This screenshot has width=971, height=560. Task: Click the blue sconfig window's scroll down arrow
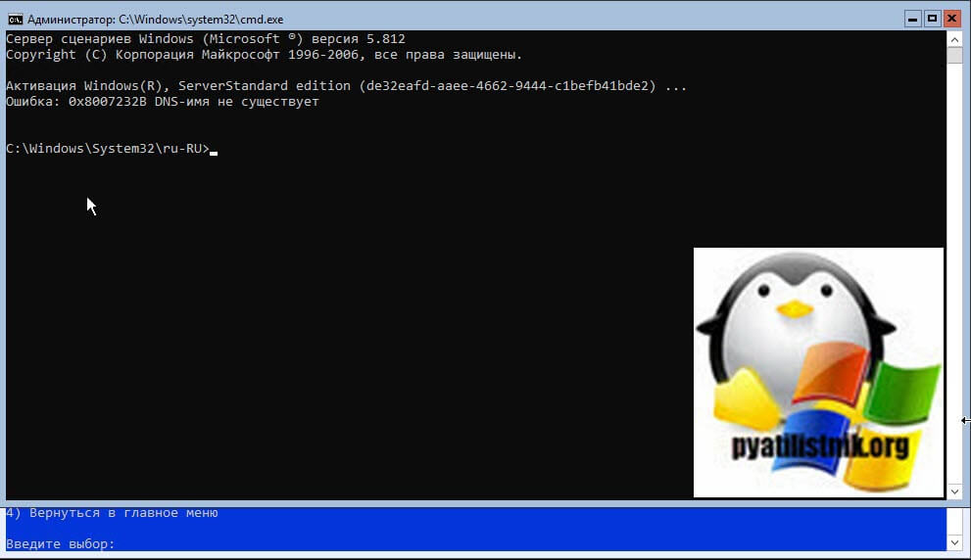[954, 541]
